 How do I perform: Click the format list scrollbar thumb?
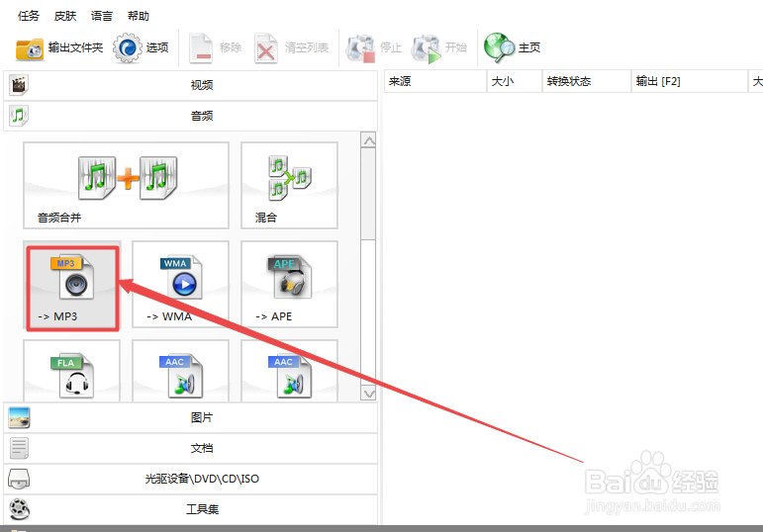point(368,194)
